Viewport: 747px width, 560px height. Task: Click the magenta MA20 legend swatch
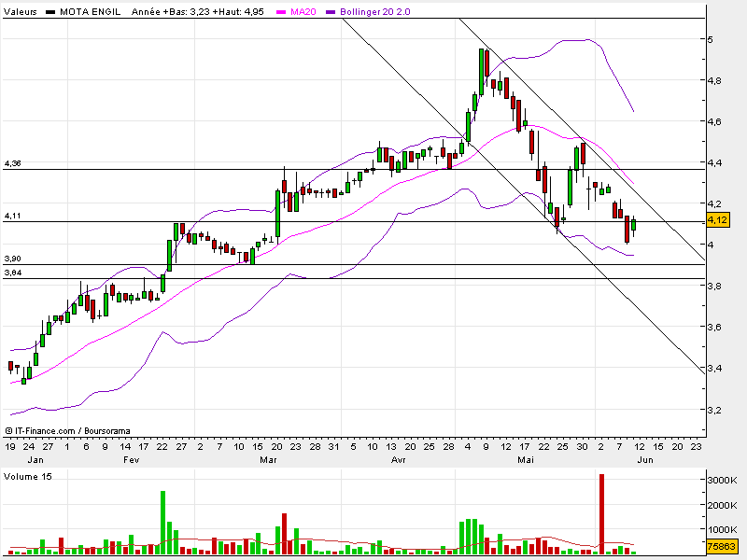[281, 12]
